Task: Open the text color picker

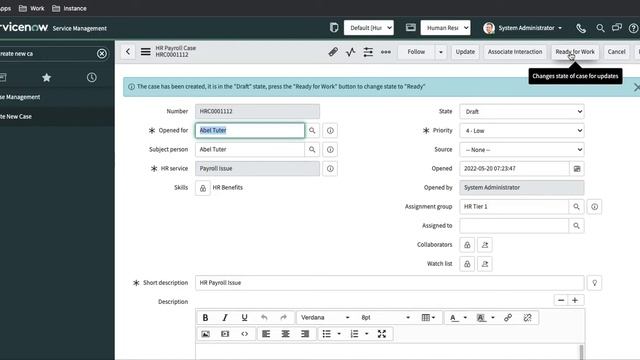Action: click(x=458, y=318)
